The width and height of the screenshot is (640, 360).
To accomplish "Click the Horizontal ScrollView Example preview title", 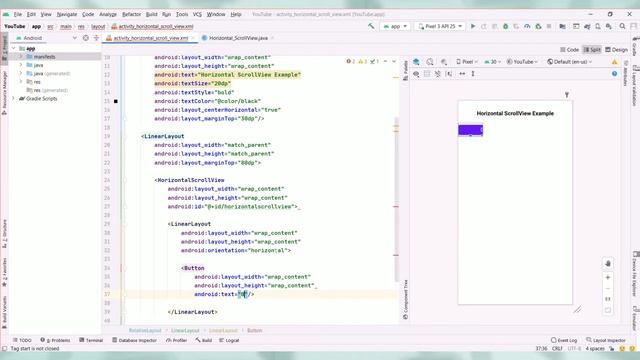I will pos(515,113).
